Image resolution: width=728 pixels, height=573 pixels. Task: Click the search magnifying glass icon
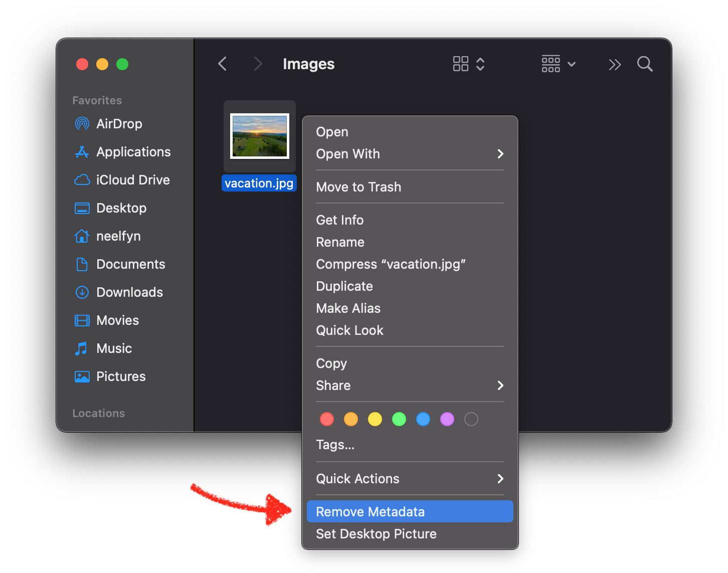click(x=645, y=64)
